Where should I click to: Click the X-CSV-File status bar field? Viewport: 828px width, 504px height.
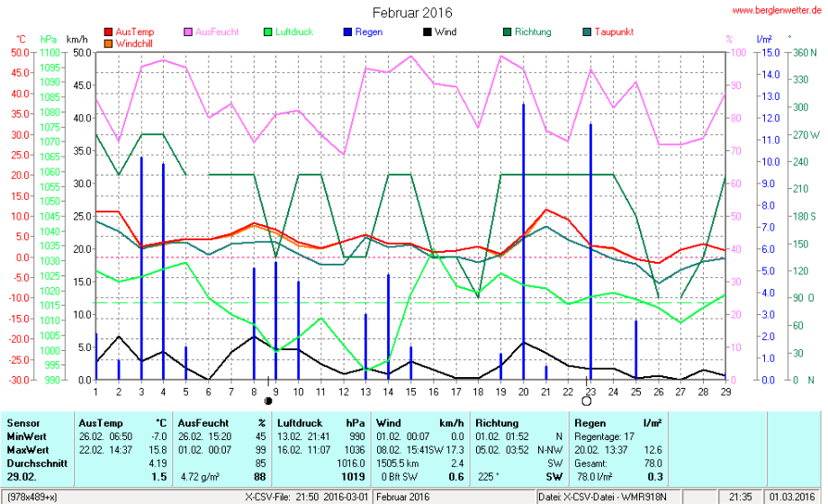306,497
